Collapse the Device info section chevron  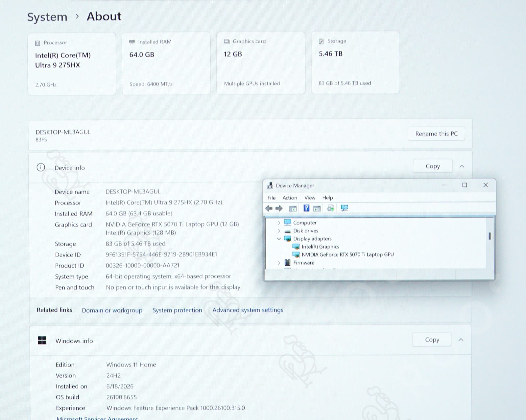pos(462,166)
